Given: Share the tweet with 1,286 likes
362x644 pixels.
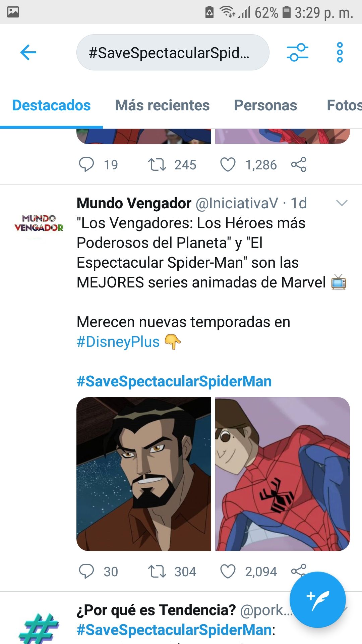Looking at the screenshot, I should coord(299,165).
